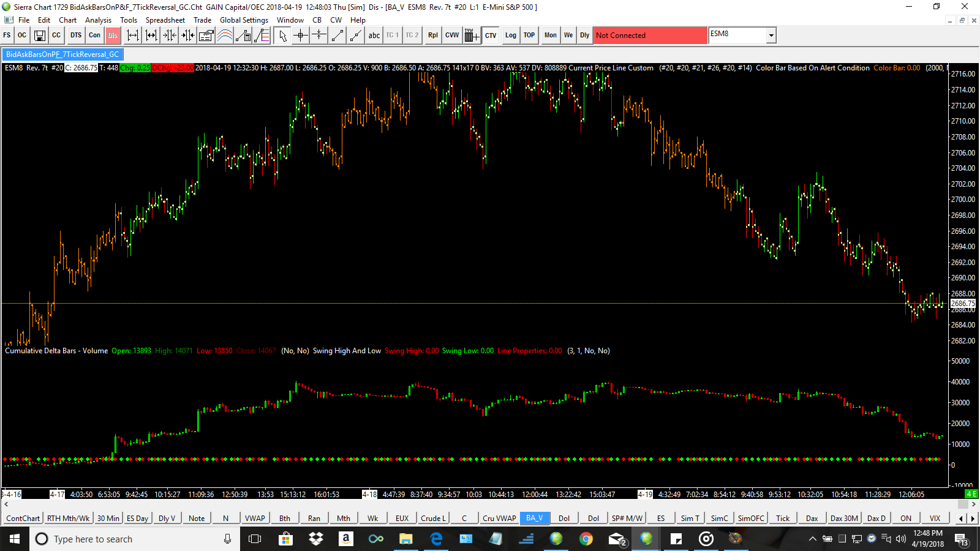Save with the floppy disk icon
This screenshot has height=551, width=980.
coord(39,36)
